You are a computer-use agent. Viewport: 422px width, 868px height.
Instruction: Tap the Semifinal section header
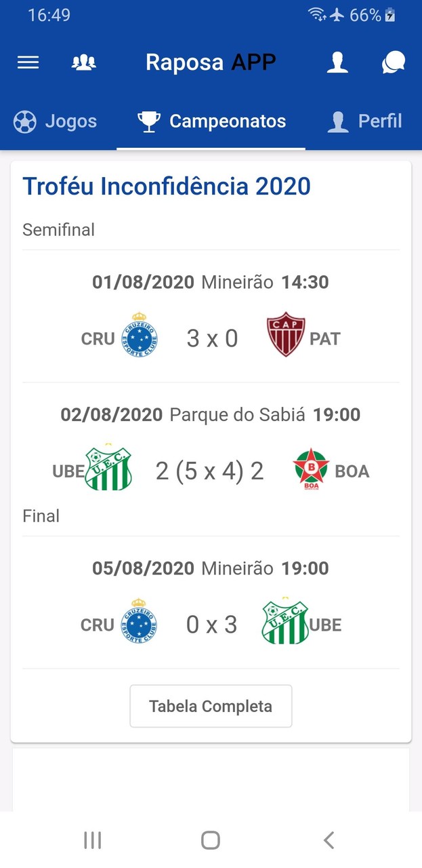tap(58, 230)
